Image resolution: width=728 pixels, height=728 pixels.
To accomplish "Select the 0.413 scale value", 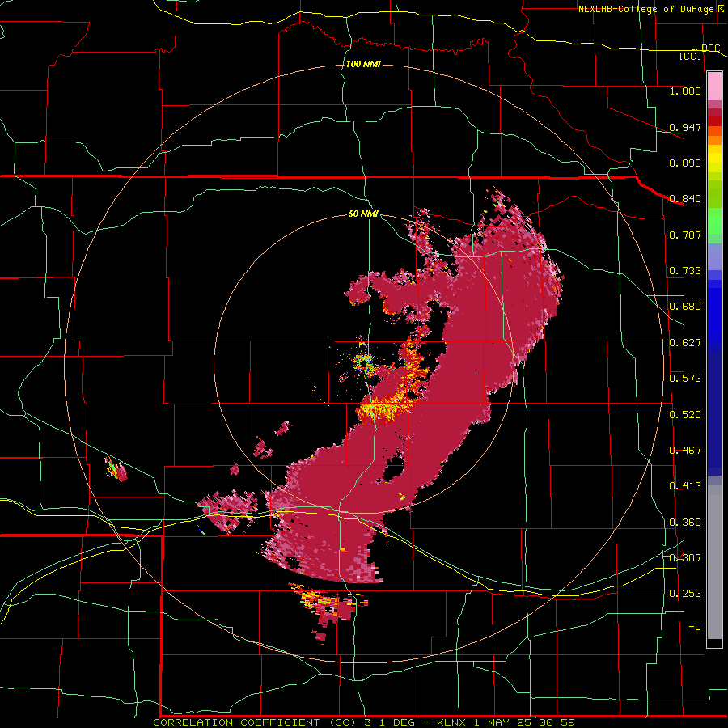I will [685, 486].
